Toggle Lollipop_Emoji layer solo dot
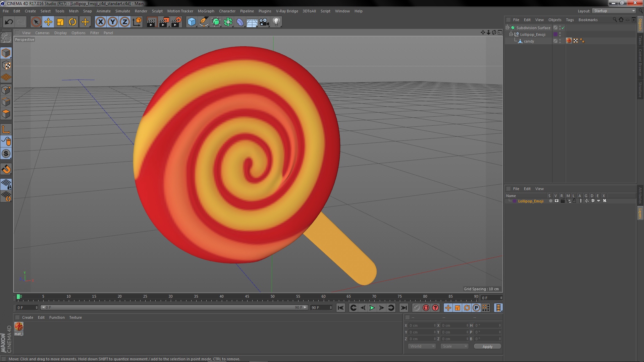 pos(550,201)
